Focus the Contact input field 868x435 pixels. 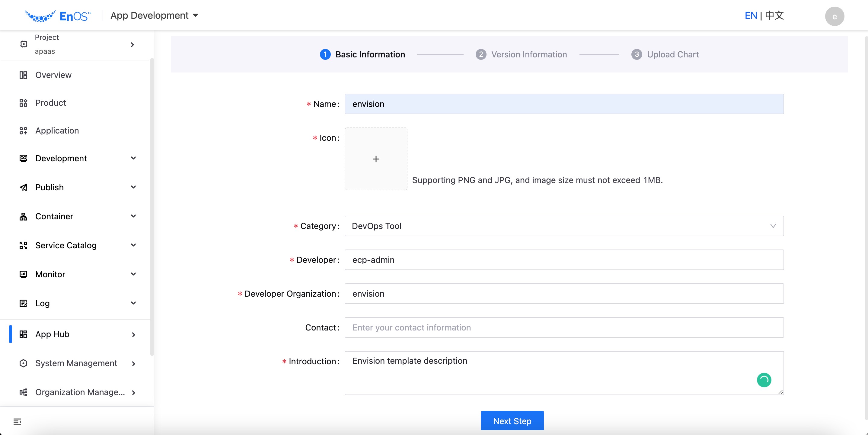point(564,327)
